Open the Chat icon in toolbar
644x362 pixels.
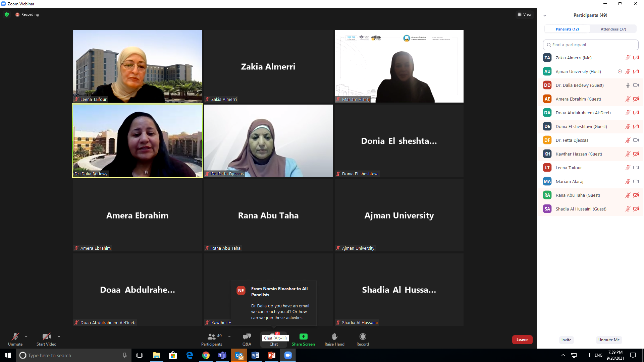tap(274, 337)
